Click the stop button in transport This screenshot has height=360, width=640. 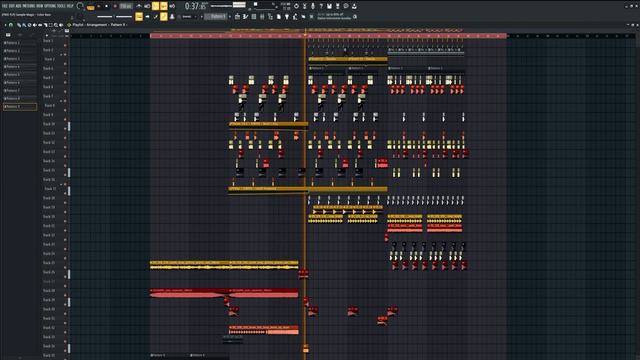point(107,6)
